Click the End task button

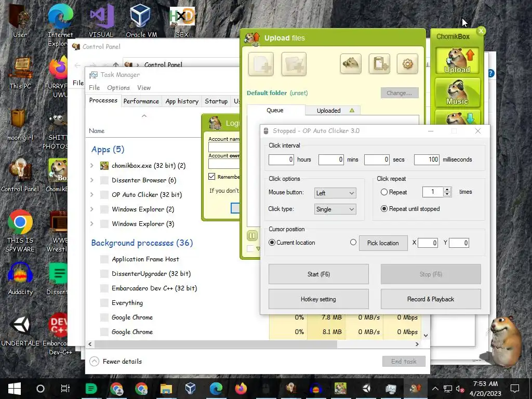(404, 362)
